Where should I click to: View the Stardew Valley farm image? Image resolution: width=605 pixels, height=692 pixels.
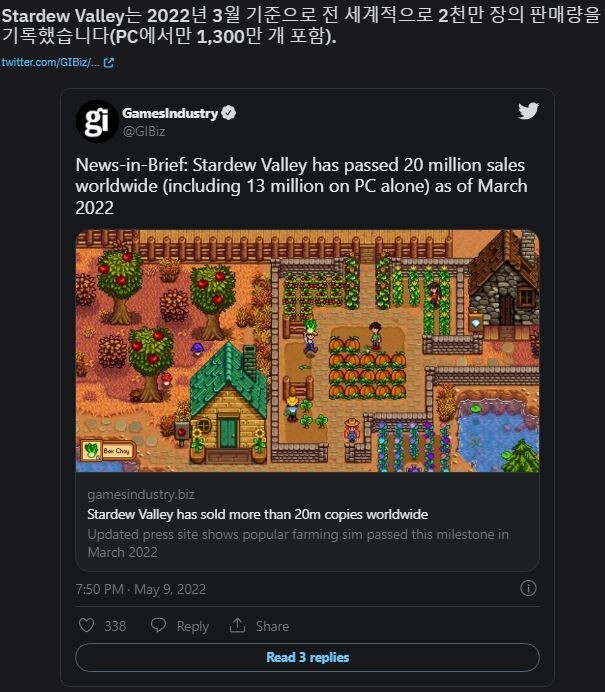point(307,351)
